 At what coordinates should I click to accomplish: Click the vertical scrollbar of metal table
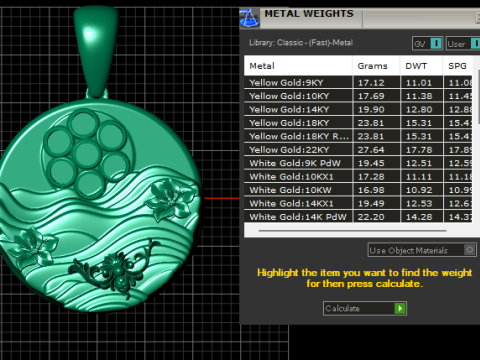click(479, 97)
